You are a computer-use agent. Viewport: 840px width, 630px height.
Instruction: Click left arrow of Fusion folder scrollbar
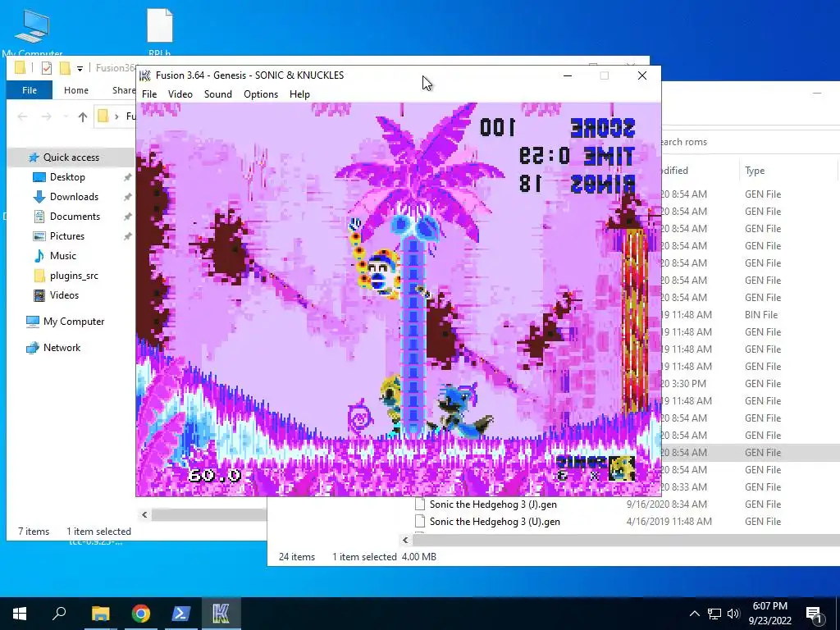[144, 515]
